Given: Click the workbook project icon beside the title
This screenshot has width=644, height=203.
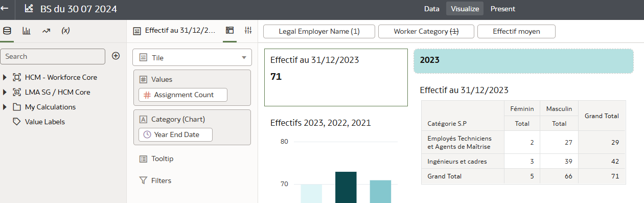Looking at the screenshot, I should click(x=29, y=9).
